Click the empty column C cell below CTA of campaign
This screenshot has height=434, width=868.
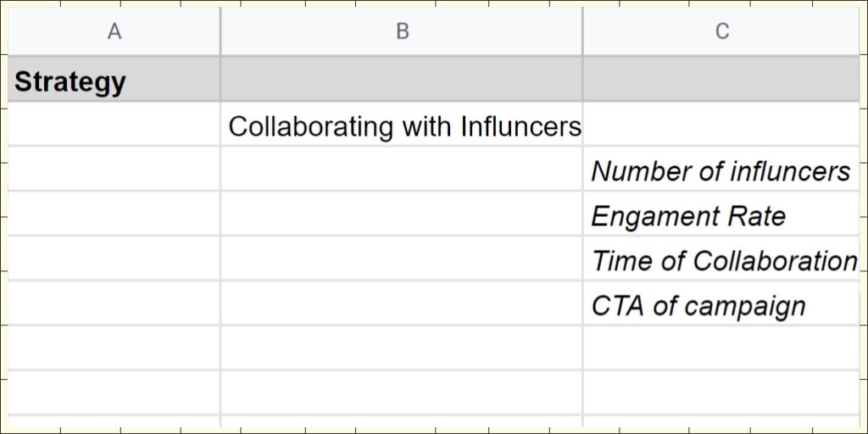[721, 348]
